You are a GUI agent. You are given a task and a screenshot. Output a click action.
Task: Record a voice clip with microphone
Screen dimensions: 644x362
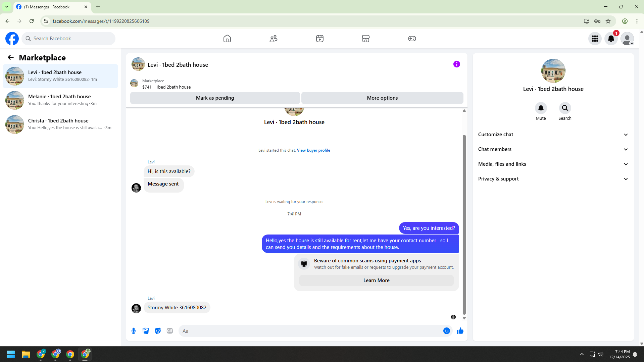[x=134, y=331]
